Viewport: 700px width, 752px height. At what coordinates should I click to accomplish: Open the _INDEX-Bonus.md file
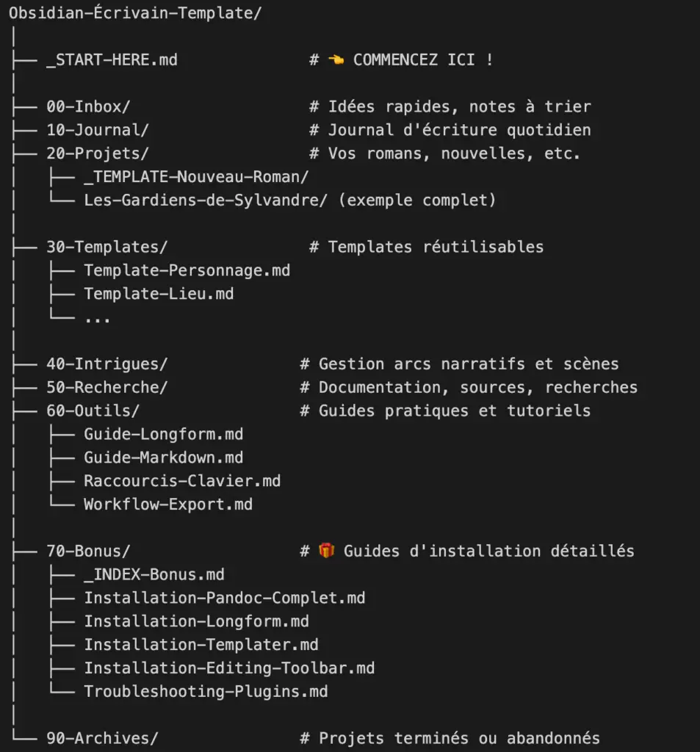(154, 574)
